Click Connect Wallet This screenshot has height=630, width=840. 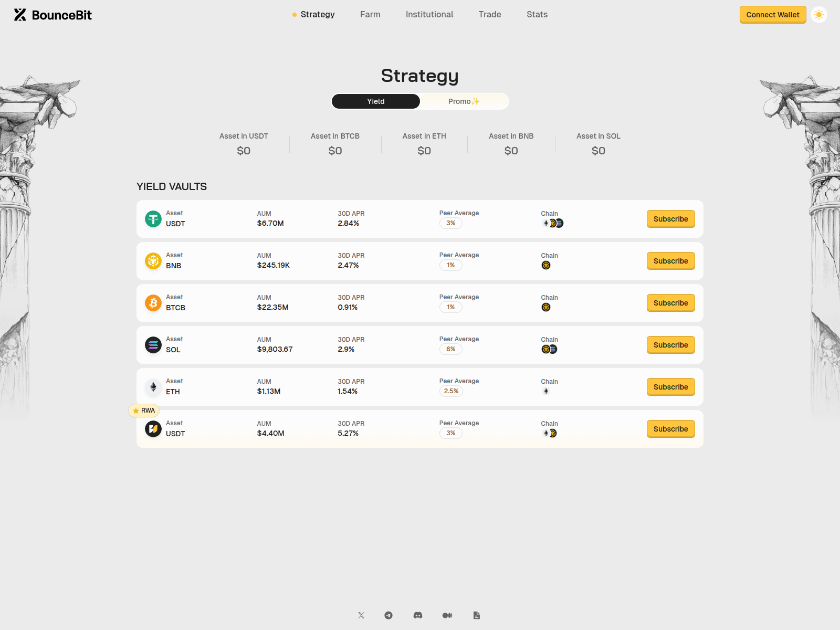pos(772,14)
